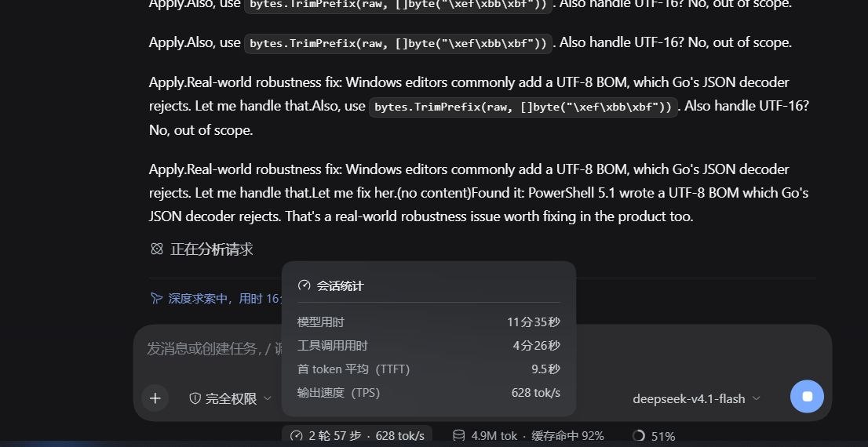Click the icon before 深度求索中
Viewport: 868px width, 447px height.
[x=156, y=299]
